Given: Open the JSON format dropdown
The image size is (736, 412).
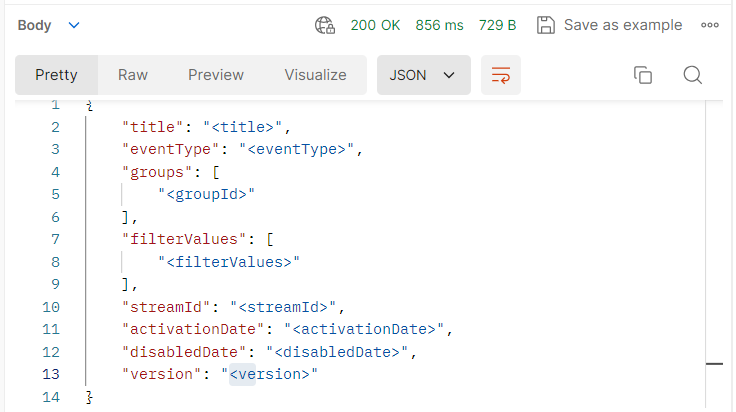Looking at the screenshot, I should click(x=423, y=75).
